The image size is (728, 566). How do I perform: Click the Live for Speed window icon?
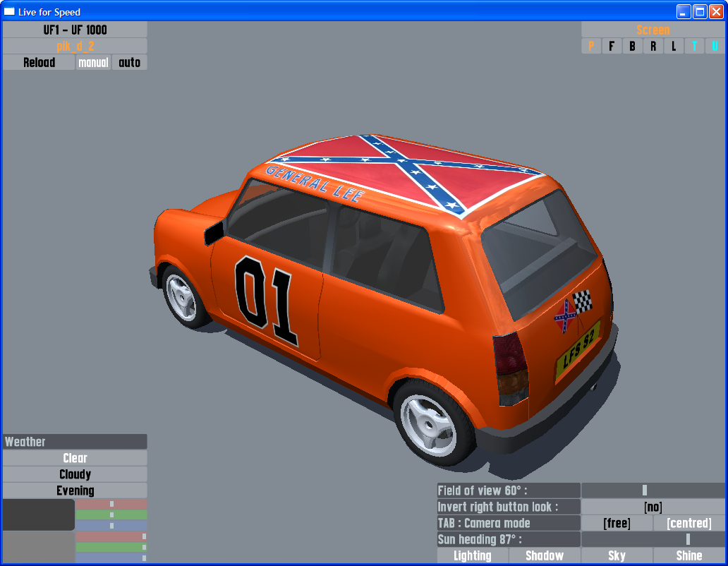tap(9, 11)
